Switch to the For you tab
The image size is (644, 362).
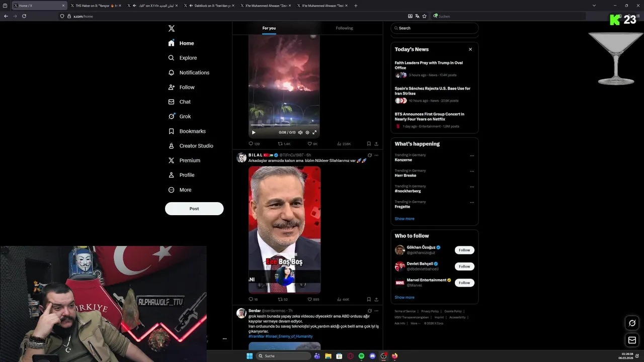pos(269,28)
